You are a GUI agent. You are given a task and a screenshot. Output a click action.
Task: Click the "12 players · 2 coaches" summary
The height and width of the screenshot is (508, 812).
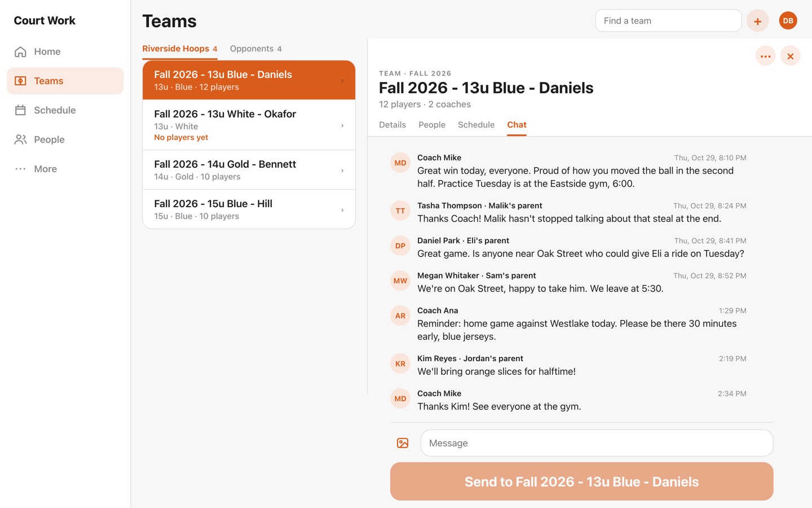click(x=425, y=104)
